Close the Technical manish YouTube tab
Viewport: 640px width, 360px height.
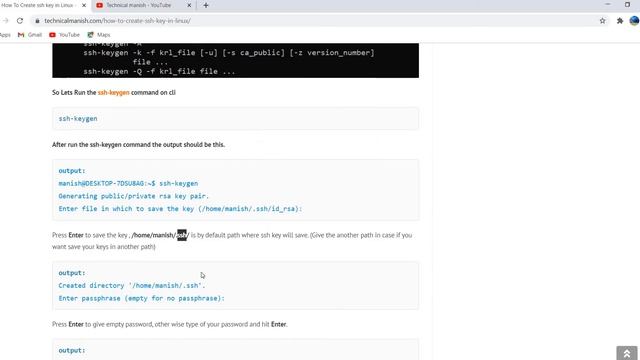[189, 5]
